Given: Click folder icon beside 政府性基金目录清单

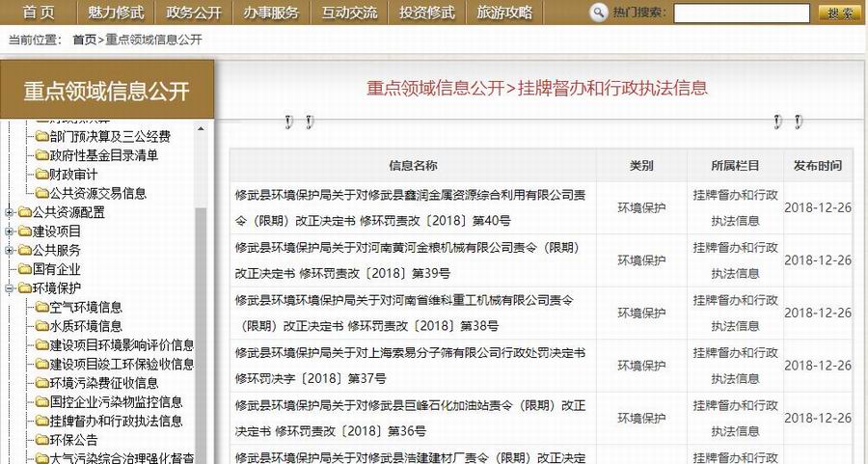Looking at the screenshot, I should point(42,155).
